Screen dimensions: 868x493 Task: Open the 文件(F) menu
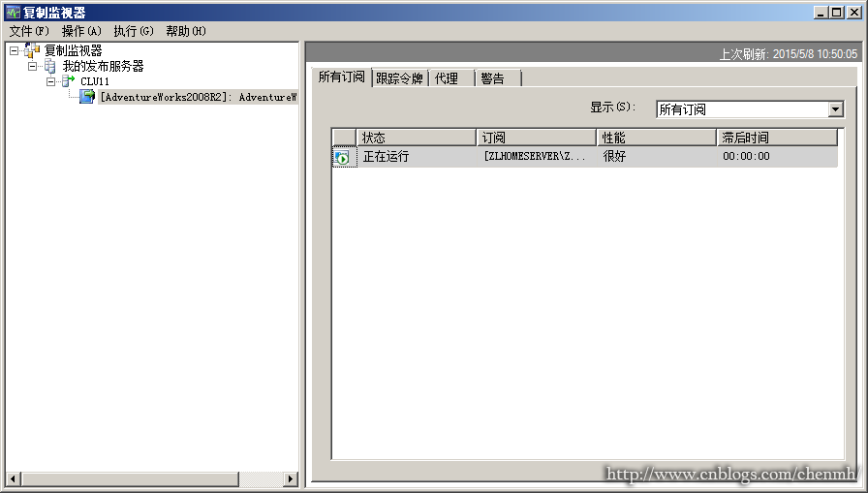29,31
